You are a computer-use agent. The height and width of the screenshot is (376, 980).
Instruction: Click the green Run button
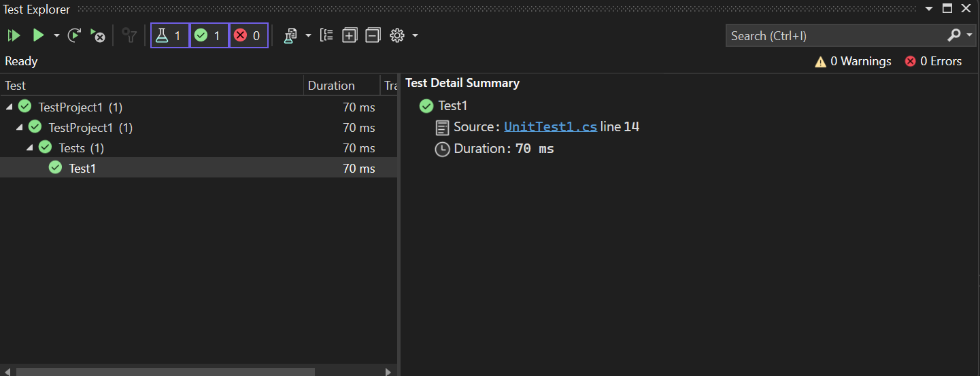pos(39,35)
